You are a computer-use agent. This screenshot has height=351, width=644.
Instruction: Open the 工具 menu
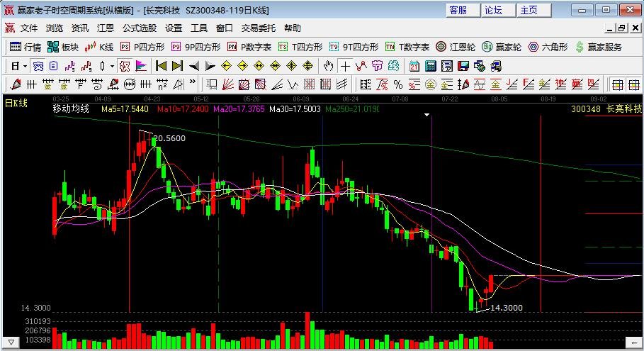point(199,28)
